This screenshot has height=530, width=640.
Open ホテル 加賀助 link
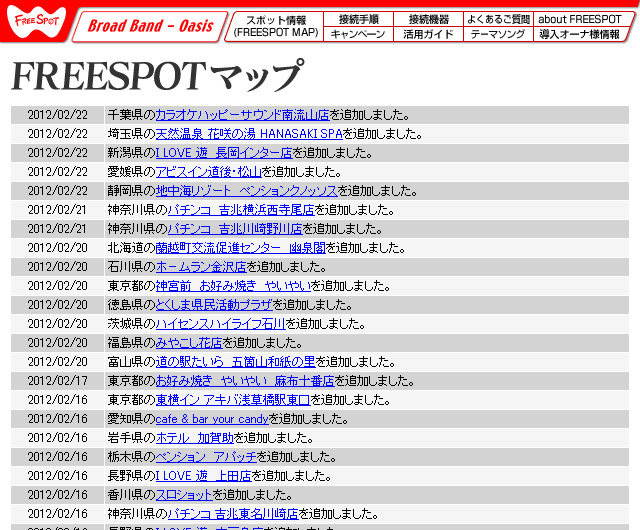click(195, 438)
